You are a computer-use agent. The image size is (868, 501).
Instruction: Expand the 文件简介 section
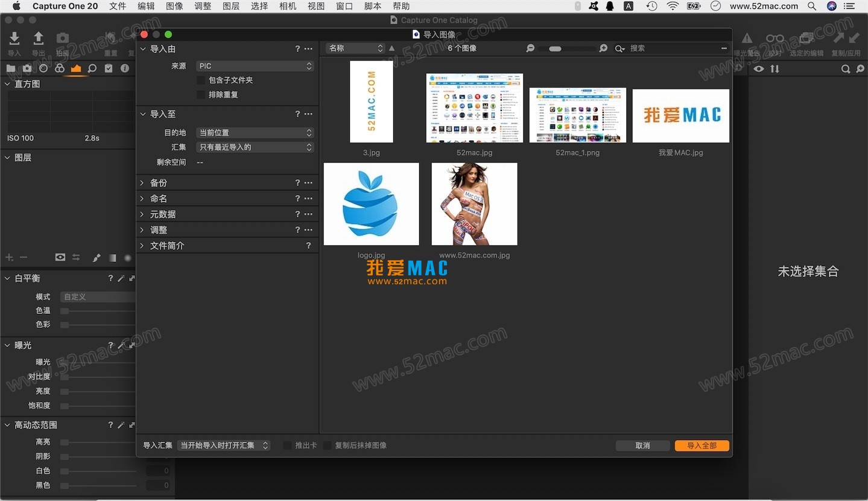[x=142, y=246]
